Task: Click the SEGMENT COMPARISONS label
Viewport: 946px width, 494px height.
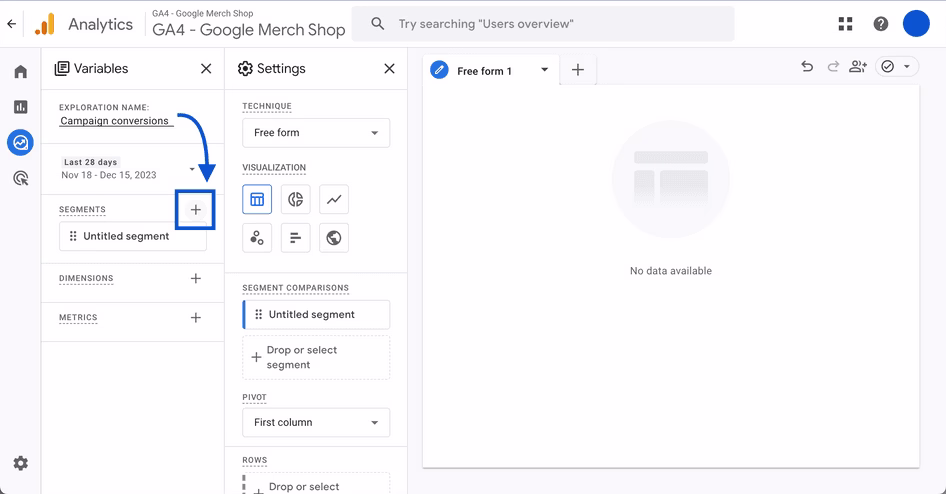Action: coord(296,288)
